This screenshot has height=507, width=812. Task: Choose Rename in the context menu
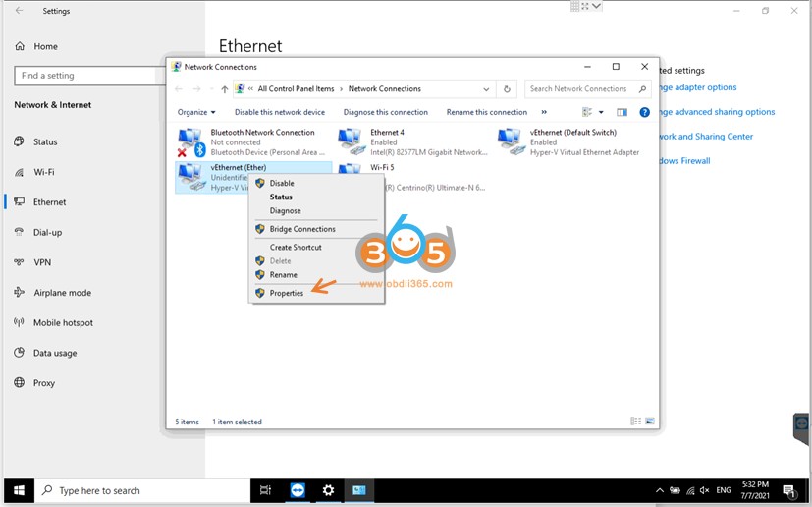point(284,275)
